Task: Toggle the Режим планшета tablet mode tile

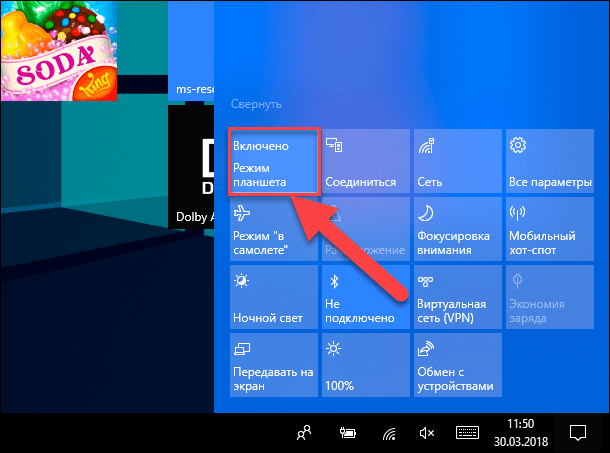Action: point(274,161)
